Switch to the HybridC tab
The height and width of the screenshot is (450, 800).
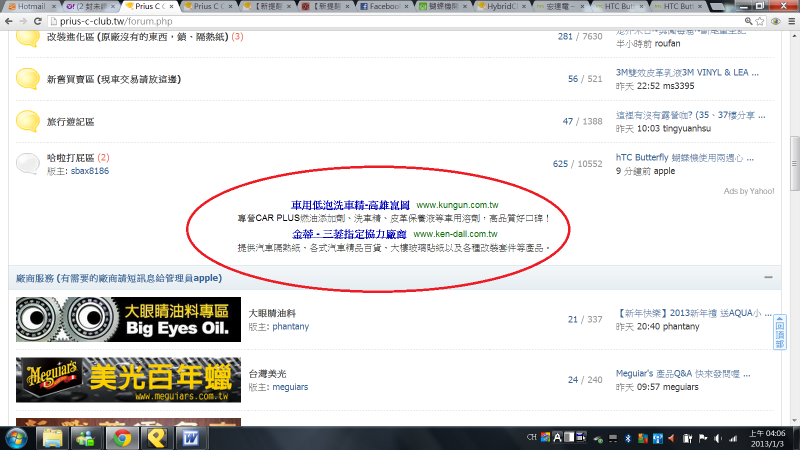pos(501,6)
